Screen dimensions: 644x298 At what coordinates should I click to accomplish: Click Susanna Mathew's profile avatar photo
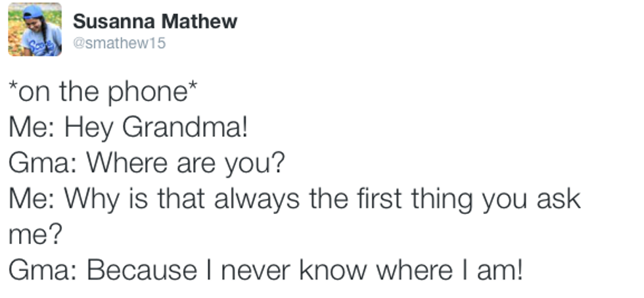[34, 30]
